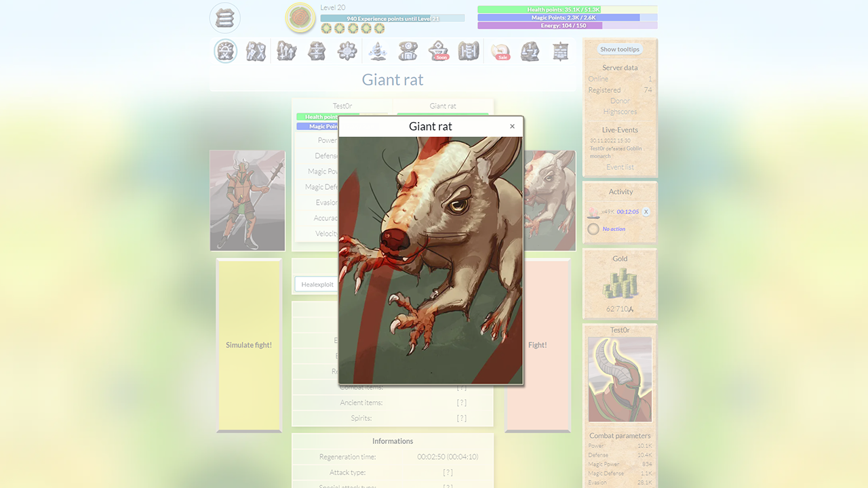Toggle the Show tooltips button
The image size is (868, 488).
pyautogui.click(x=620, y=49)
